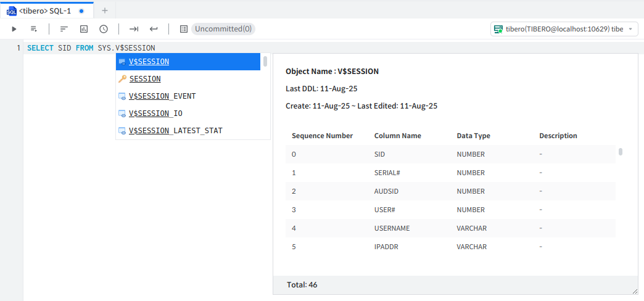
Task: Add a new SQL tab
Action: coord(104,10)
